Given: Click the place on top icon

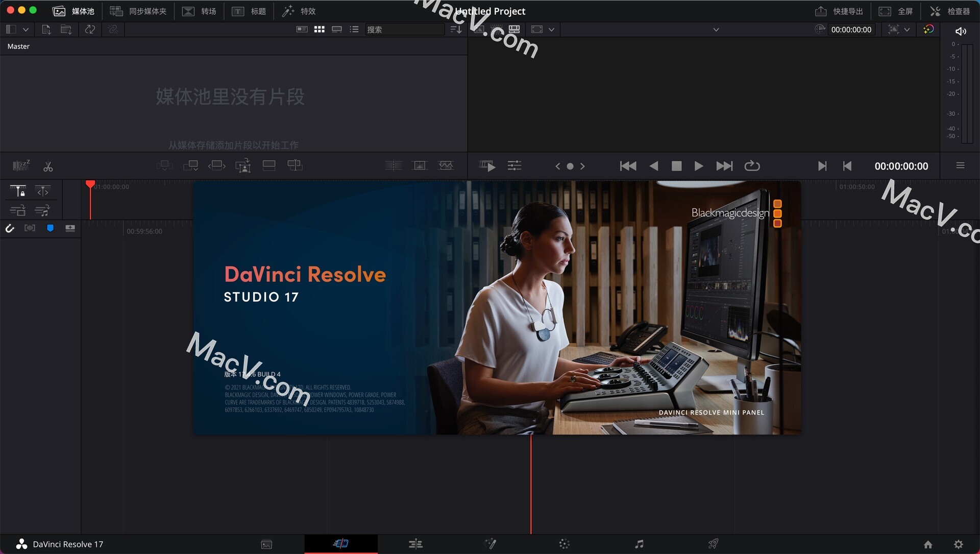Looking at the screenshot, I should click(x=269, y=165).
